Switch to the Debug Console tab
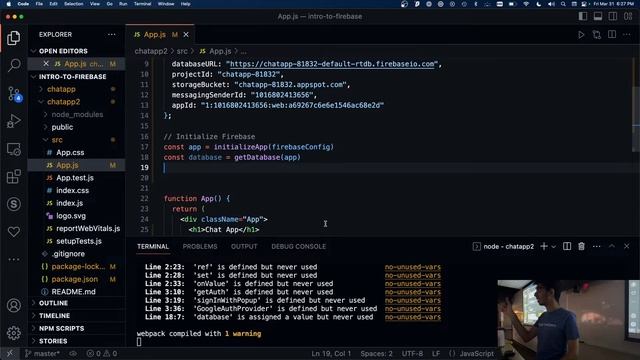This screenshot has width=640, height=360. point(298,247)
